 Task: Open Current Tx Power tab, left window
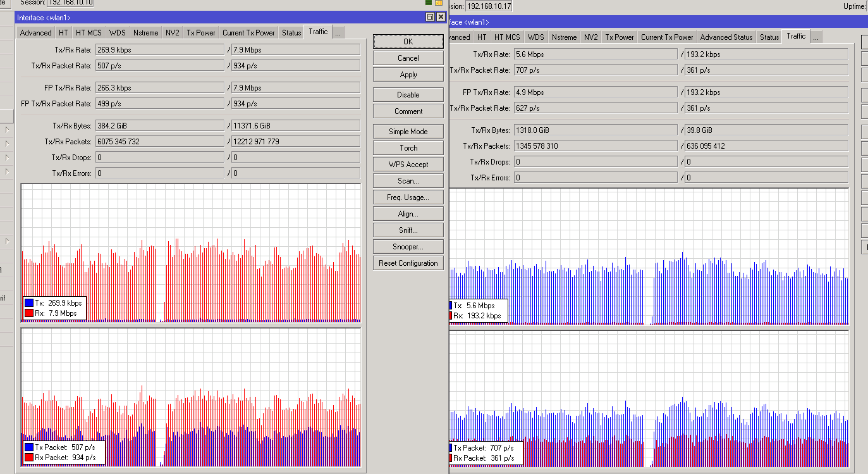pos(248,33)
